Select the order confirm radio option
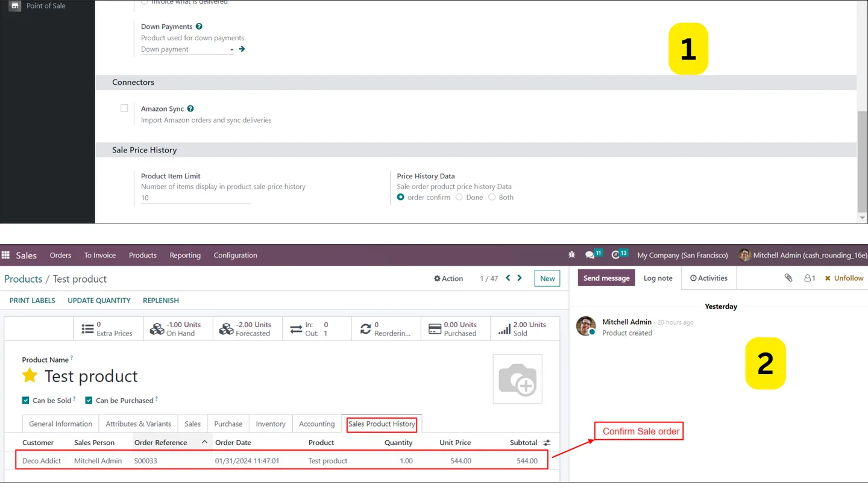Image resolution: width=868 pixels, height=488 pixels. pos(401,197)
